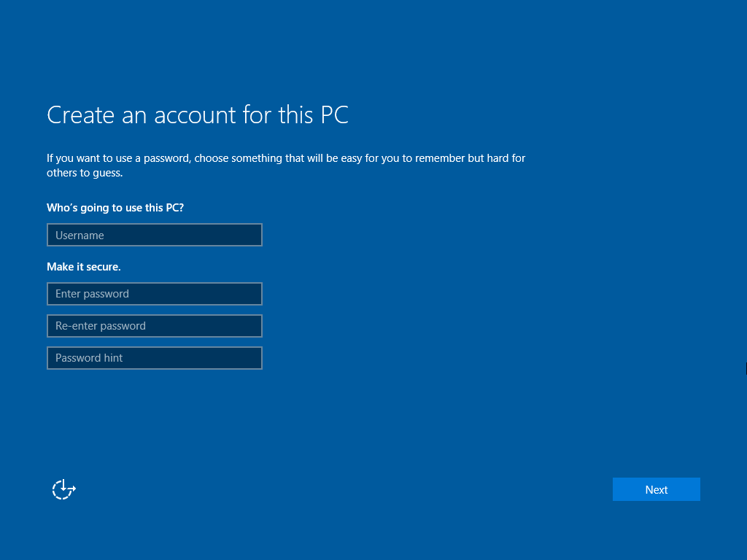Click the 'Create an account for this PC' heading

[x=198, y=114]
